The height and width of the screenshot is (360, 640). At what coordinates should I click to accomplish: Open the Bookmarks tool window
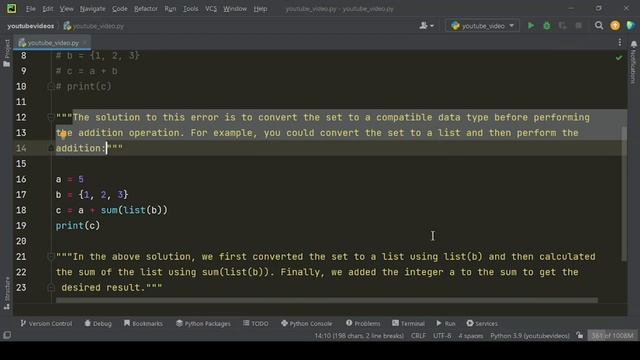143,323
